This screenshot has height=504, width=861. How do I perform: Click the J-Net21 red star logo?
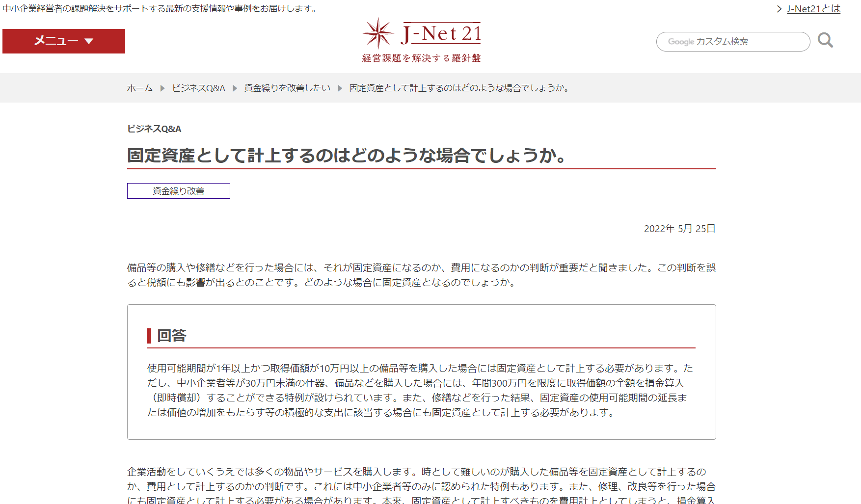coord(378,33)
